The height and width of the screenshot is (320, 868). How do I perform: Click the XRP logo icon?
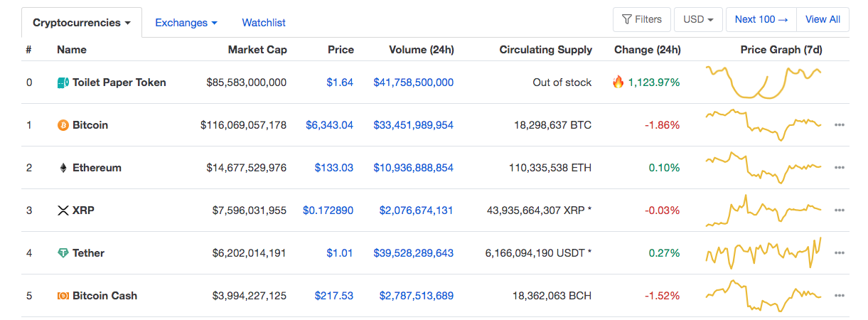click(x=63, y=210)
